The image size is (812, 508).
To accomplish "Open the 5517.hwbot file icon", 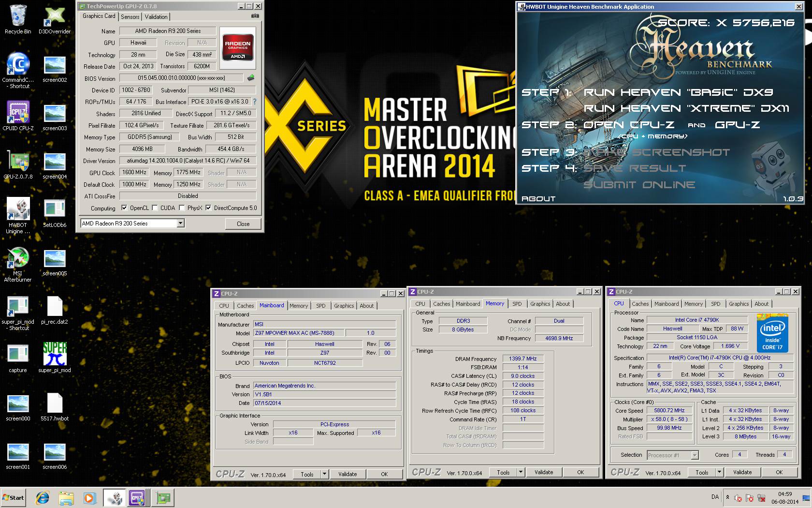I will pyautogui.click(x=55, y=406).
